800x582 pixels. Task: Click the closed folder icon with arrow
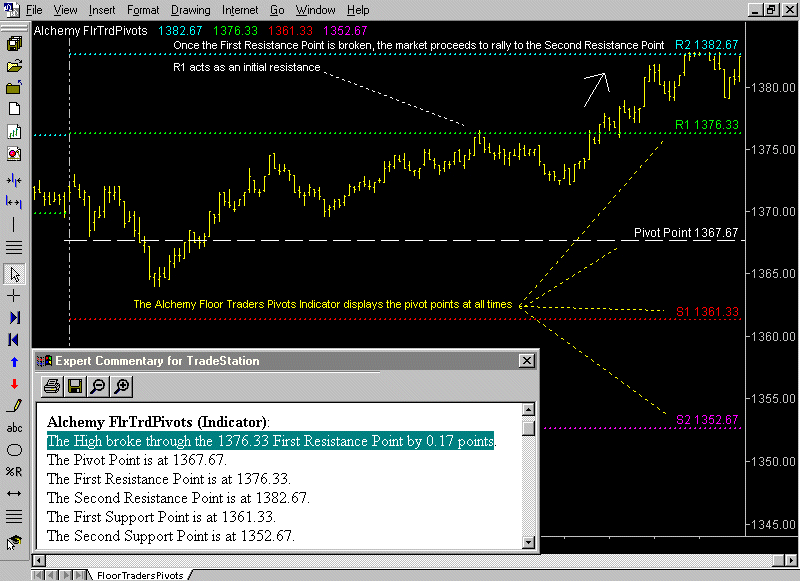14,87
